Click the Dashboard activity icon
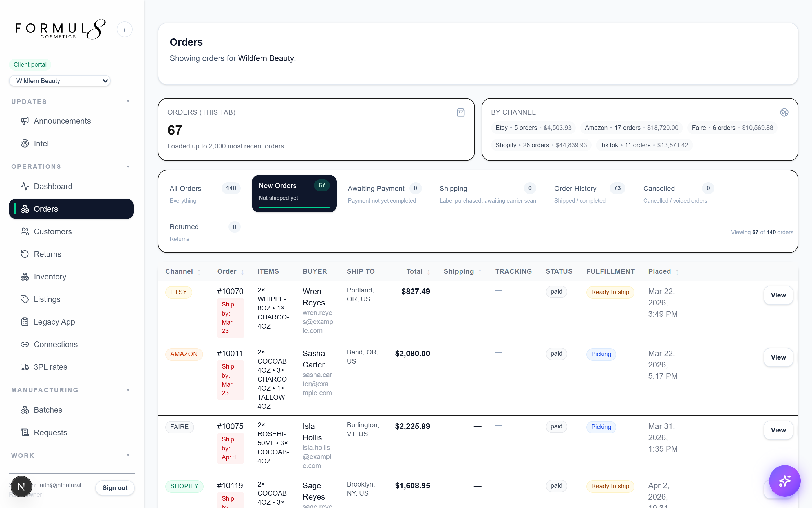This screenshot has width=812, height=508. tap(25, 186)
